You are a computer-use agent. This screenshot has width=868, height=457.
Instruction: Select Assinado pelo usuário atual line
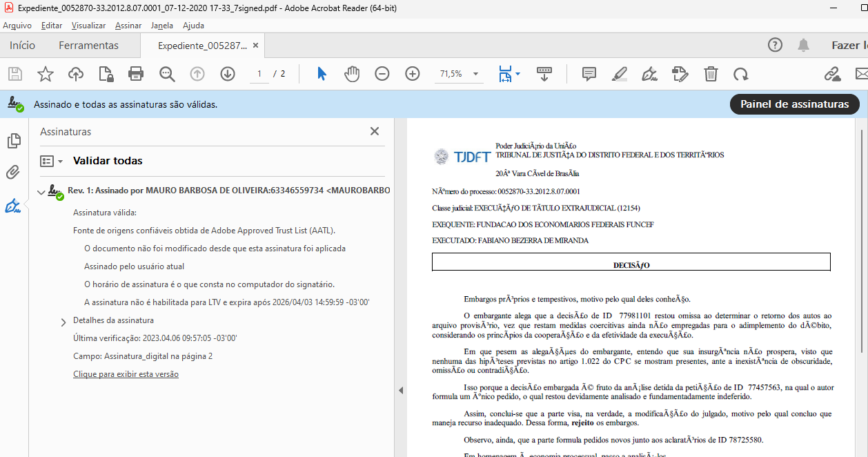134,266
